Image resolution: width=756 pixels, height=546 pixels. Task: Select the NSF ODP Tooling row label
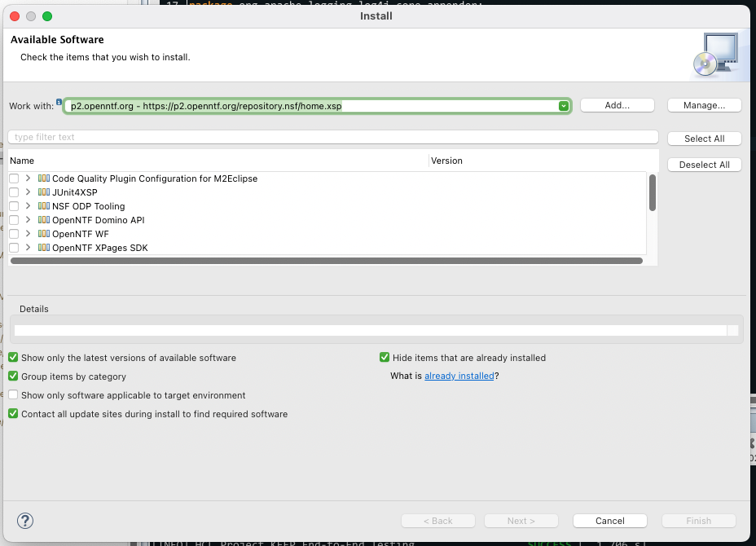click(x=88, y=206)
